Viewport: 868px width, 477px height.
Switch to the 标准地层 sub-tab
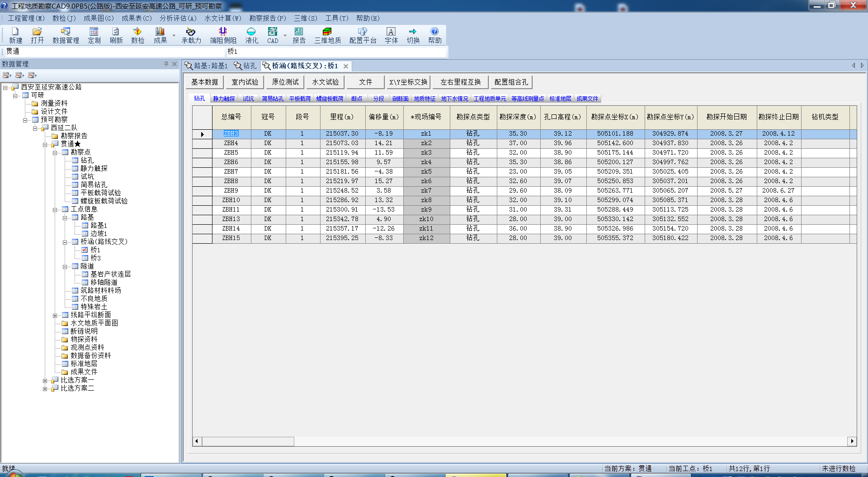[x=560, y=99]
